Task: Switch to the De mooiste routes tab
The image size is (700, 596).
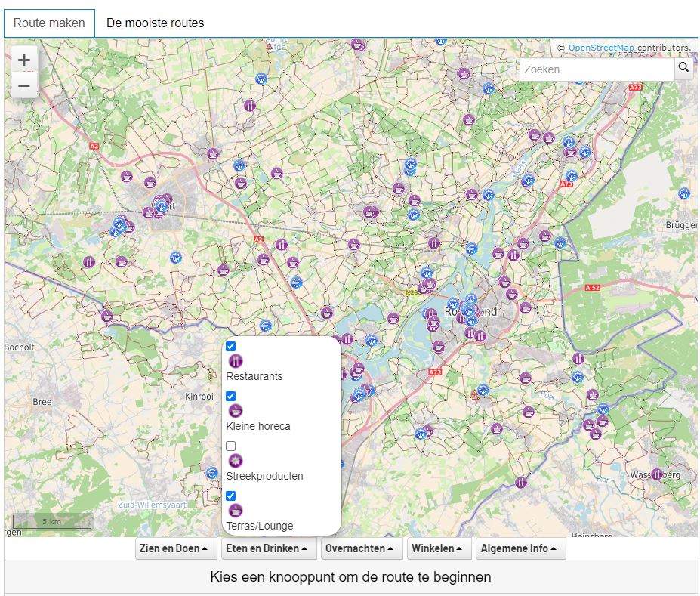Action: (156, 23)
